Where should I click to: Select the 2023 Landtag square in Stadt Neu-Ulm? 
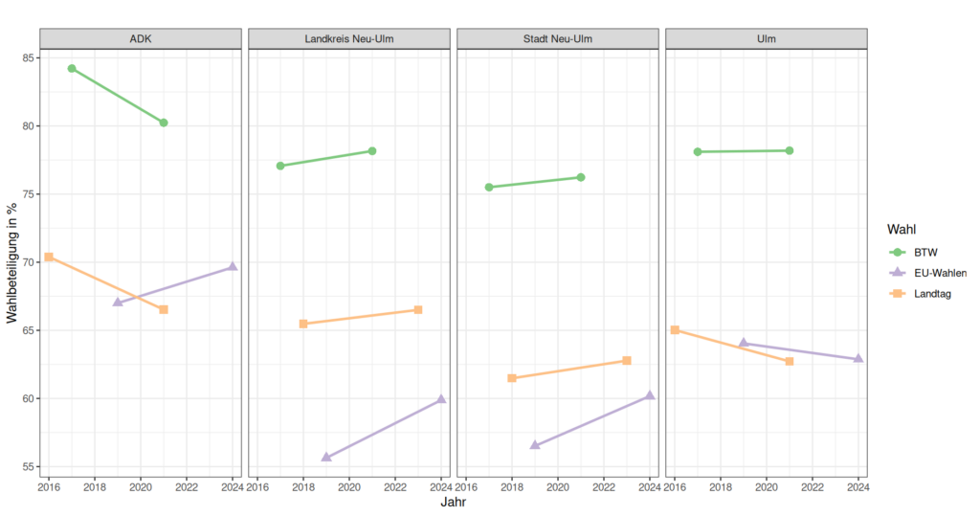pyautogui.click(x=627, y=361)
